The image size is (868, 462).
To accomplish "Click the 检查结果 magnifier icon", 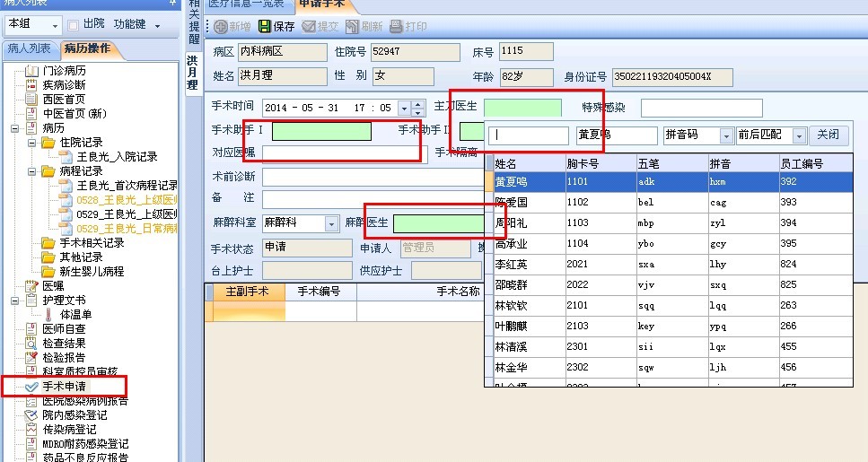I will point(32,344).
